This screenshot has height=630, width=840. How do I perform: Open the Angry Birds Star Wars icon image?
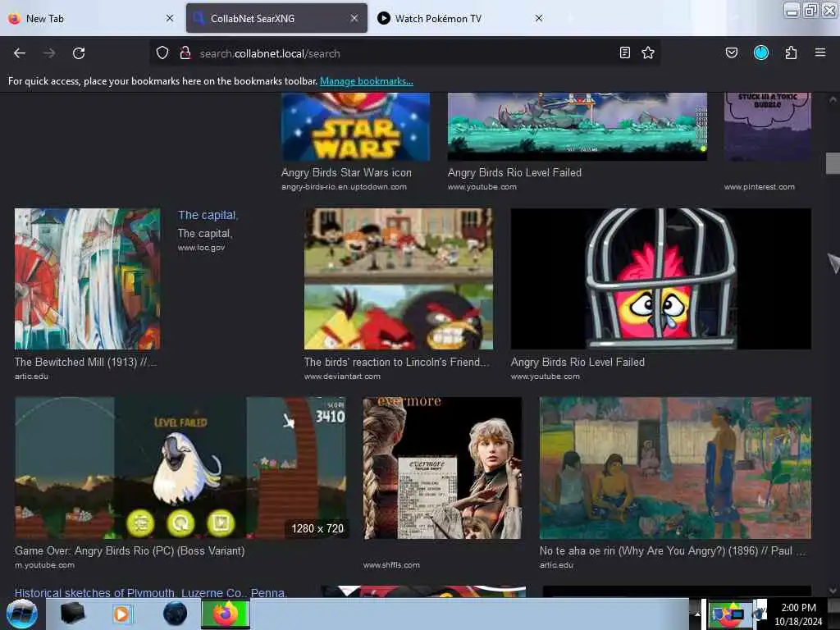[x=356, y=127]
